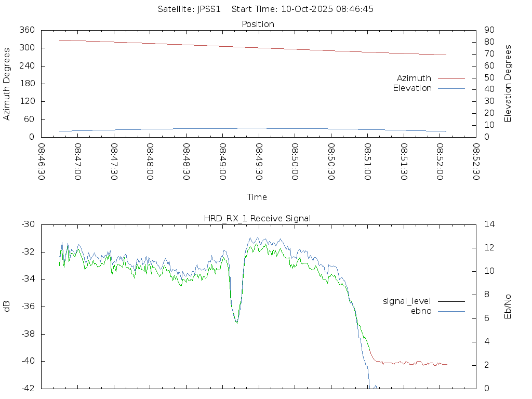532x399 pixels.
Task: Click the Position plot title
Action: point(258,24)
